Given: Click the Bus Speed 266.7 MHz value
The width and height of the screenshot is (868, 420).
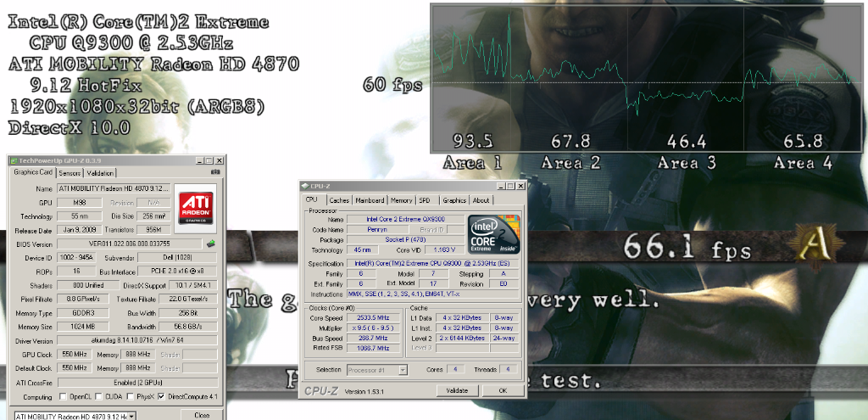Looking at the screenshot, I should pyautogui.click(x=373, y=338).
